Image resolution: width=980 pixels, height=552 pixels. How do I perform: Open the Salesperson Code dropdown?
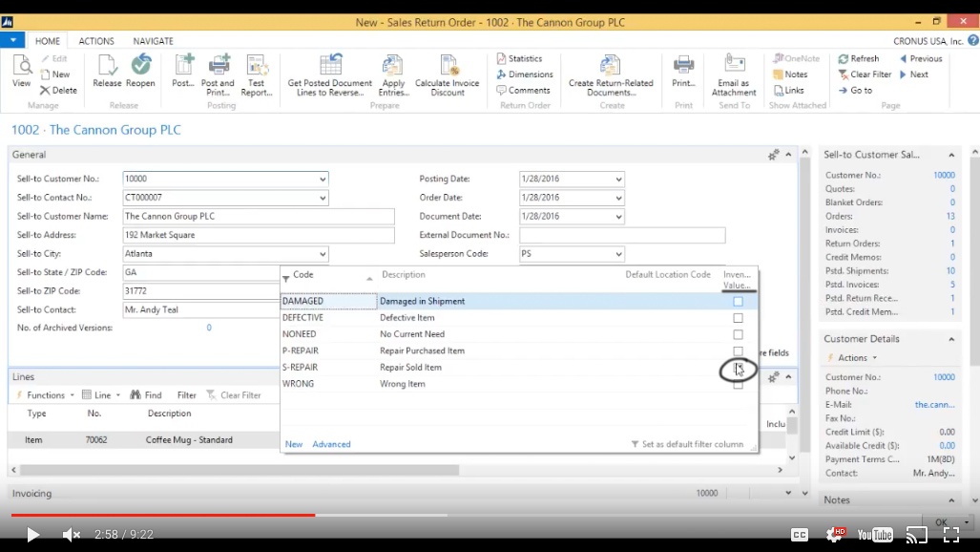tap(618, 254)
